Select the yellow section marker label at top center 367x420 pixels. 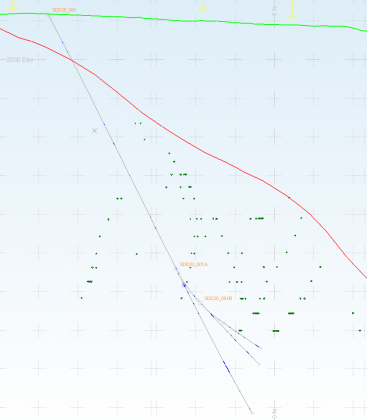tap(203, 9)
